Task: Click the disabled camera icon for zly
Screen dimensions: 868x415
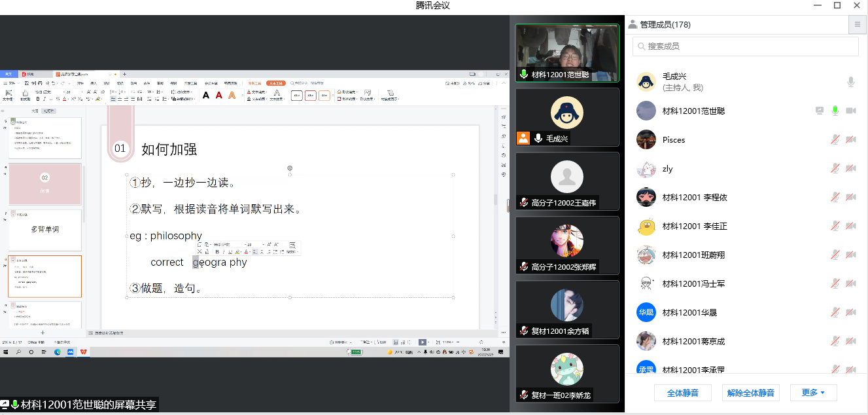Action: [850, 168]
